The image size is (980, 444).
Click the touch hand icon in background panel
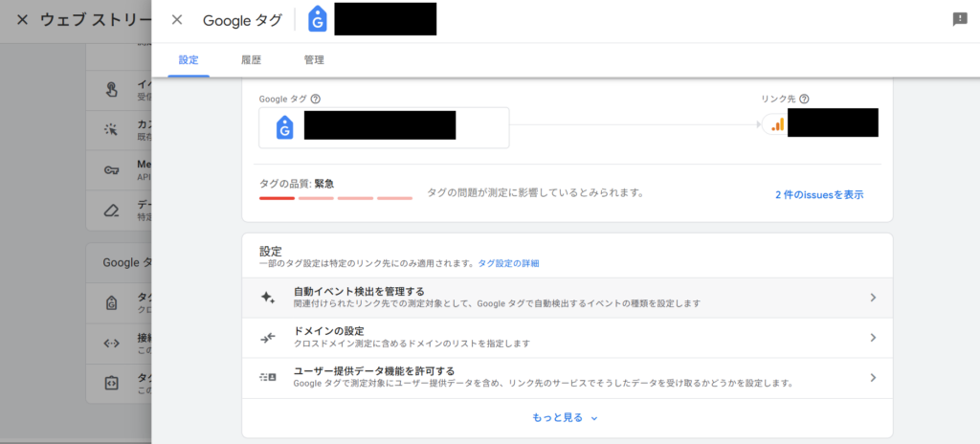point(111,89)
